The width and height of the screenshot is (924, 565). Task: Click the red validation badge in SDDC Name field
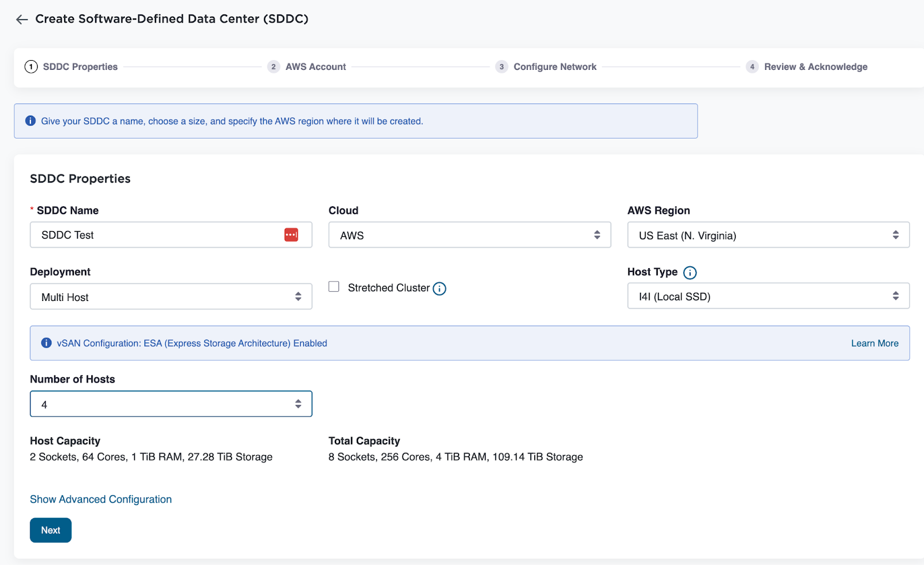(x=292, y=235)
